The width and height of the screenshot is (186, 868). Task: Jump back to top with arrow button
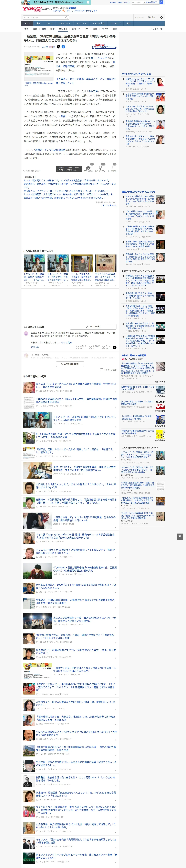(180, 536)
